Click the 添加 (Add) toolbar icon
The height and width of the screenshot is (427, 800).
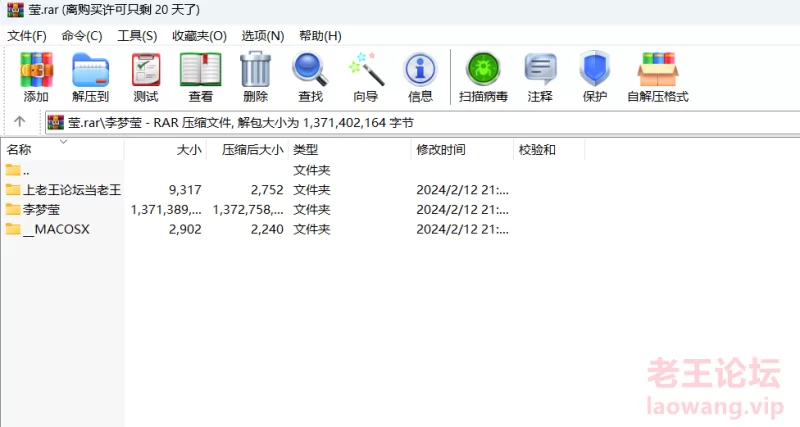pyautogui.click(x=36, y=69)
